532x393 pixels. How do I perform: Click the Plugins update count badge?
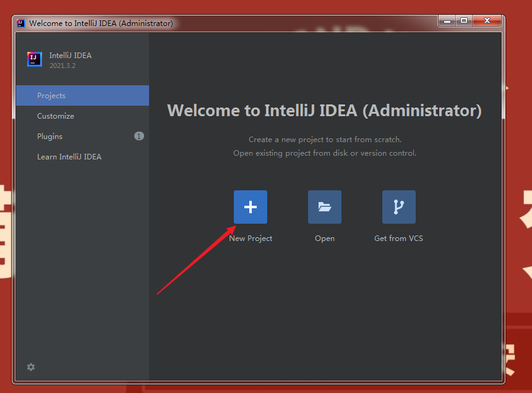[x=139, y=136]
